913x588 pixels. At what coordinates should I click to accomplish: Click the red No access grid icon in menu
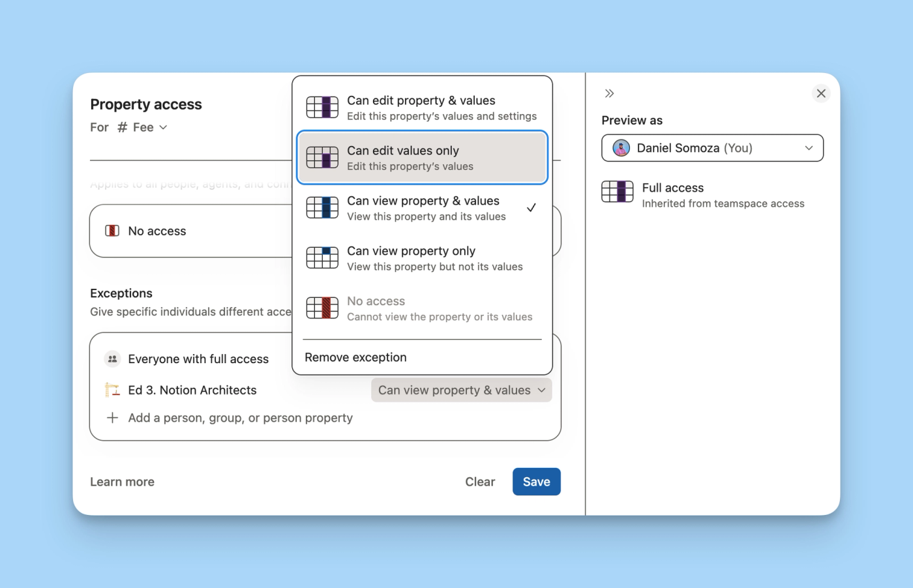click(x=322, y=308)
